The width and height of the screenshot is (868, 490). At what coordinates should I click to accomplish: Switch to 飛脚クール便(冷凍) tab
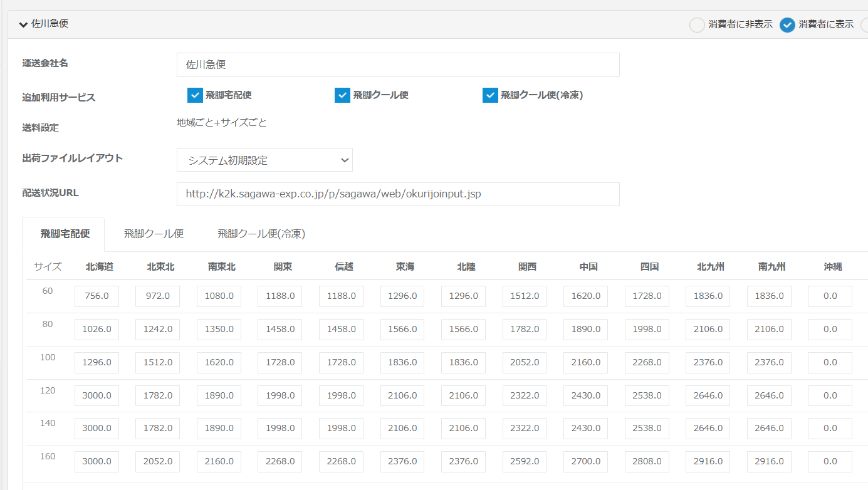coord(261,234)
